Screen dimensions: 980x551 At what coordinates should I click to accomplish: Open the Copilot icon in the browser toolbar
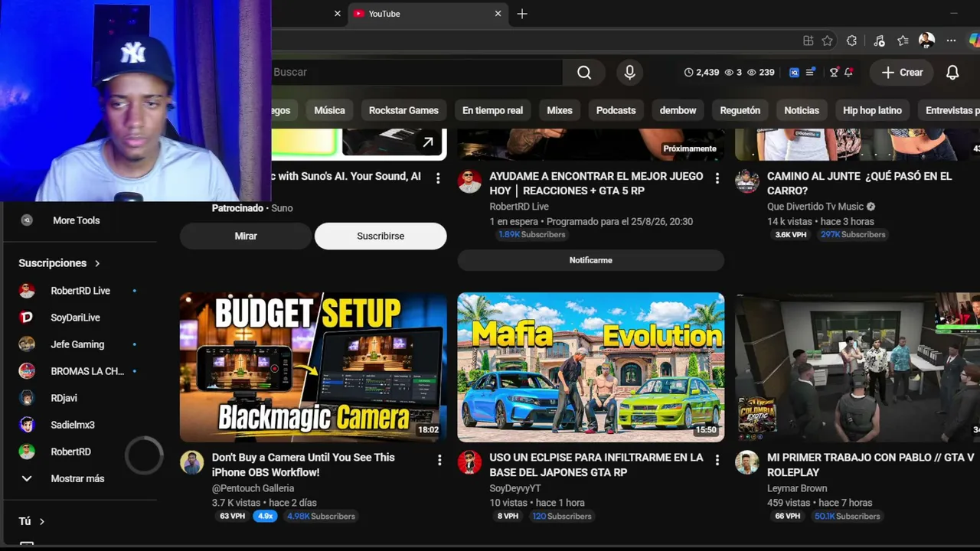coord(974,41)
